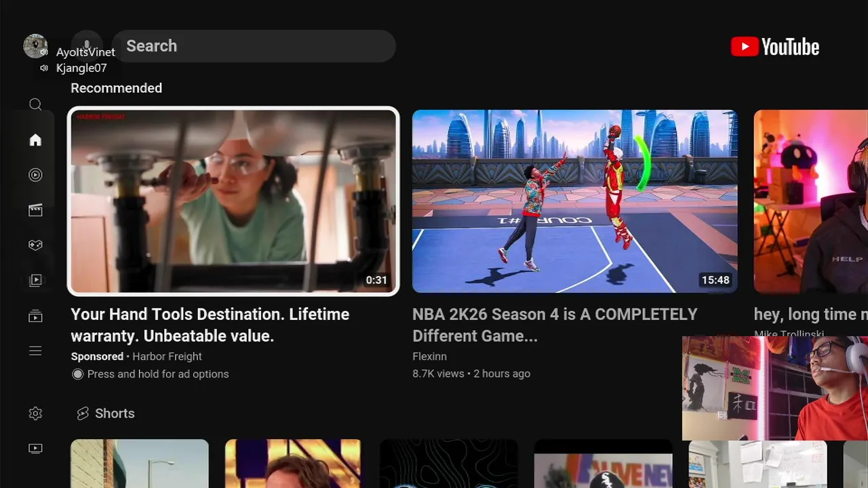The image size is (868, 488).
Task: Open the Movies clapperboard sidebar icon
Action: (35, 210)
